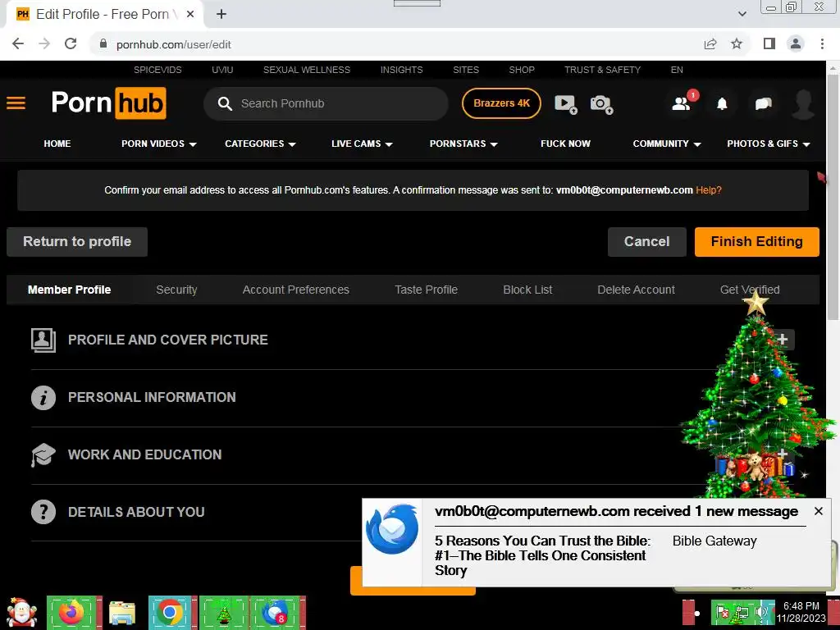
Task: Dismiss the Thunderbird new message notification
Action: click(x=818, y=511)
